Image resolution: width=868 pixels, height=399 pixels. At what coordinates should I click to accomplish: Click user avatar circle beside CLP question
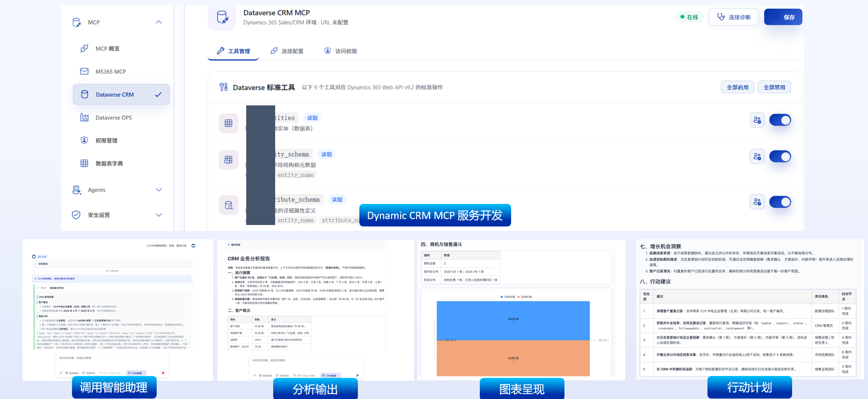(193, 246)
